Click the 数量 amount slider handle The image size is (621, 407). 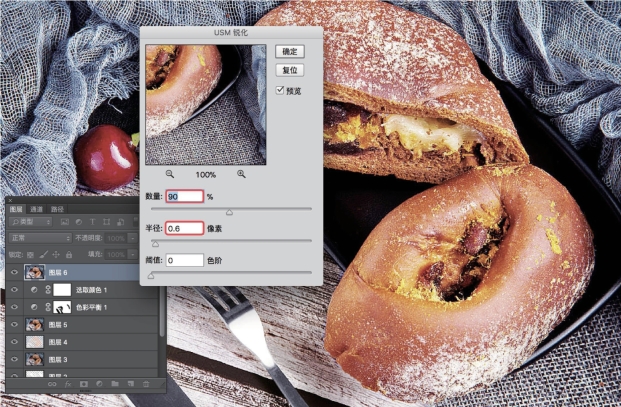tap(229, 213)
